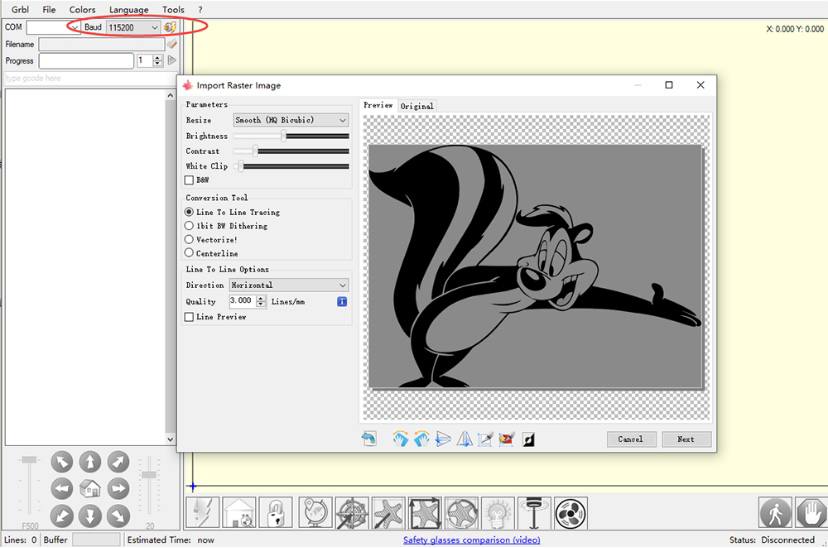Click the jog home button at center
Viewport: 828px width, 548px height.
pyautogui.click(x=90, y=489)
